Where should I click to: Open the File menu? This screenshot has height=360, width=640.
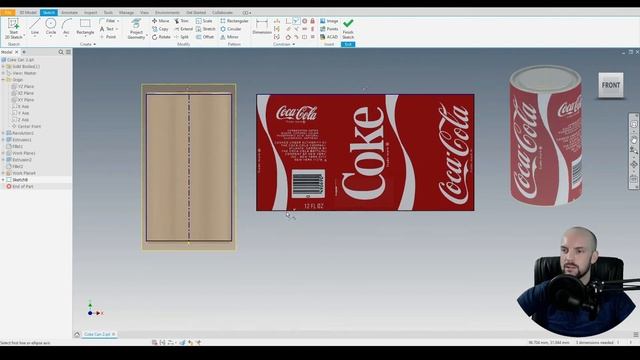[x=8, y=13]
